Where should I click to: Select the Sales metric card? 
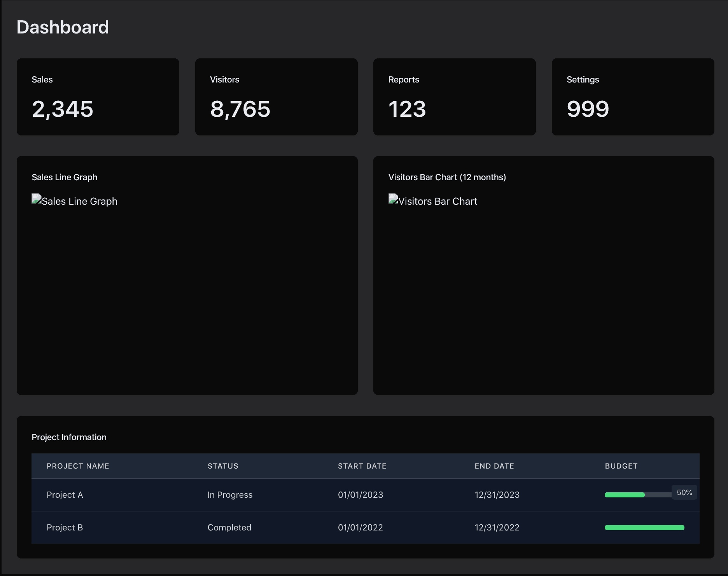point(98,97)
